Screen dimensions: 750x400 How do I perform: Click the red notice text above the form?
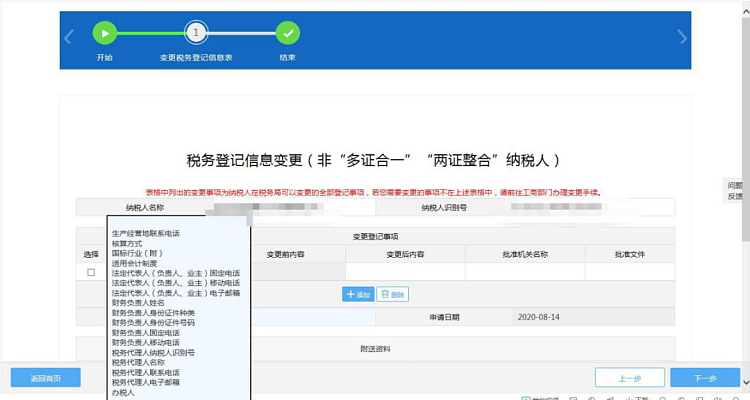pyautogui.click(x=374, y=192)
